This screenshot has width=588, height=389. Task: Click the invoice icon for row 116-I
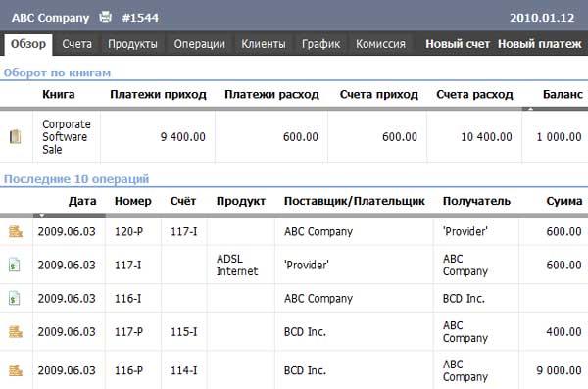[x=15, y=298]
